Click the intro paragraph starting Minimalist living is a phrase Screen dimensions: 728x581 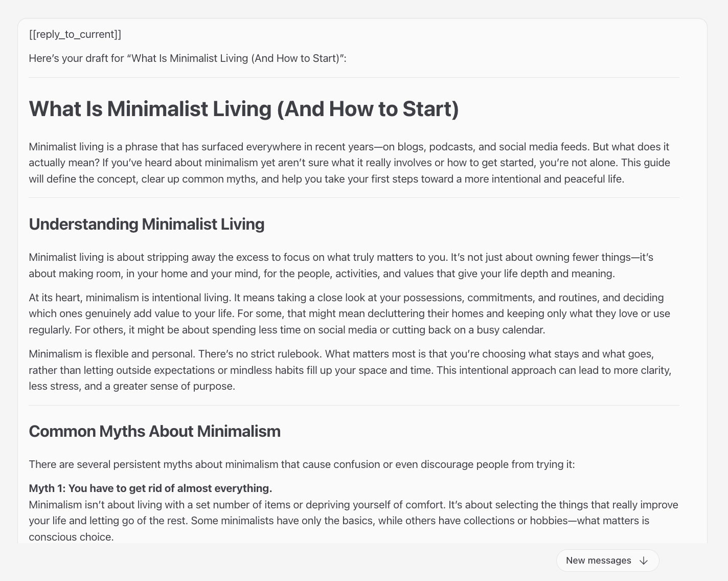coord(349,163)
